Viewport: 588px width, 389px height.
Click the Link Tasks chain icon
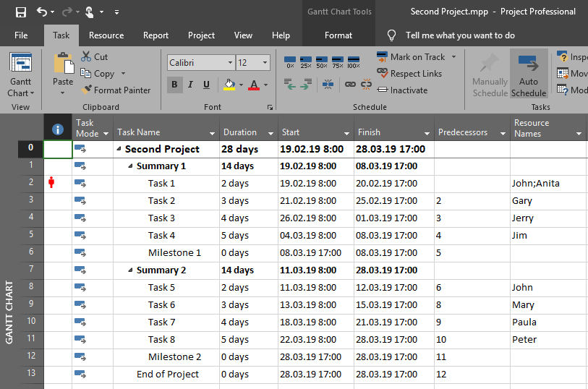pyautogui.click(x=350, y=85)
